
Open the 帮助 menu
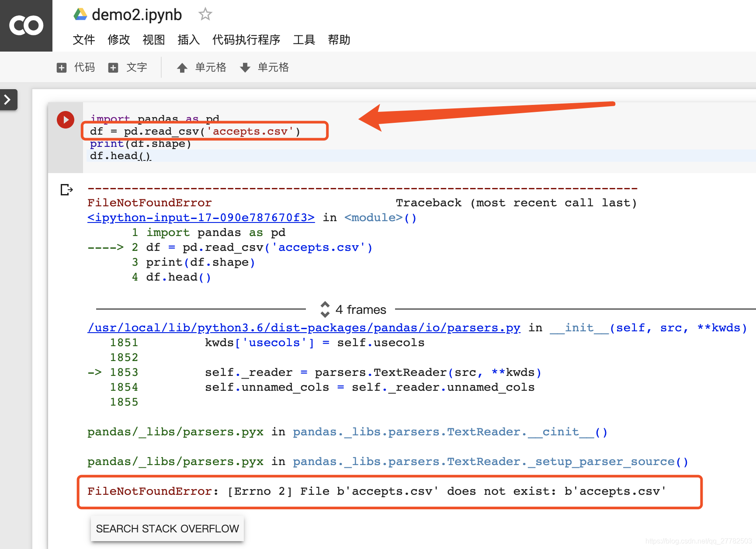click(x=339, y=40)
